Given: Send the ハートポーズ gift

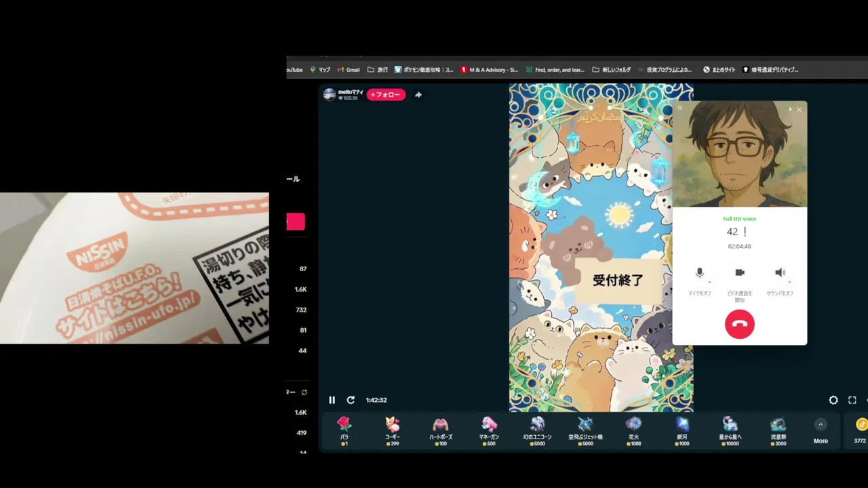Looking at the screenshot, I should (x=441, y=430).
